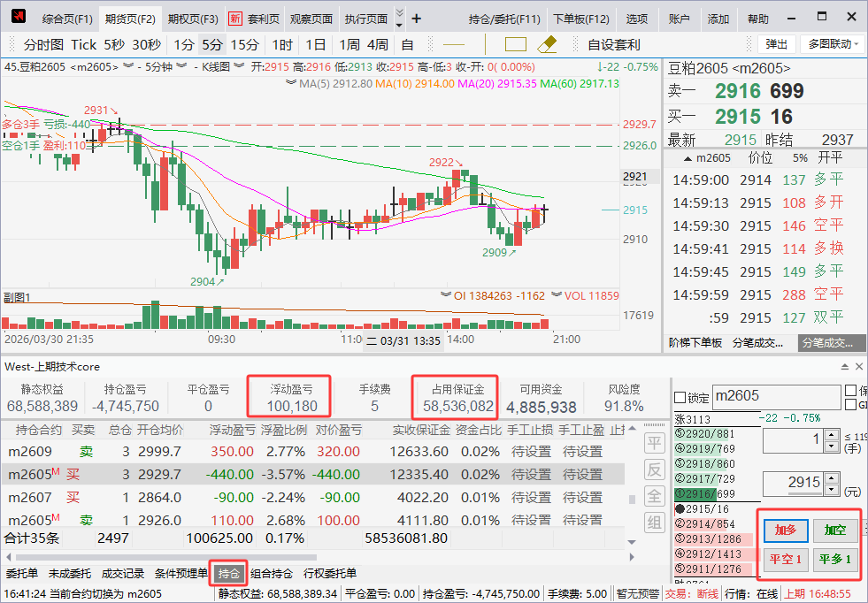Select the eraser drawing tool
The height and width of the screenshot is (603, 868).
pos(547,44)
